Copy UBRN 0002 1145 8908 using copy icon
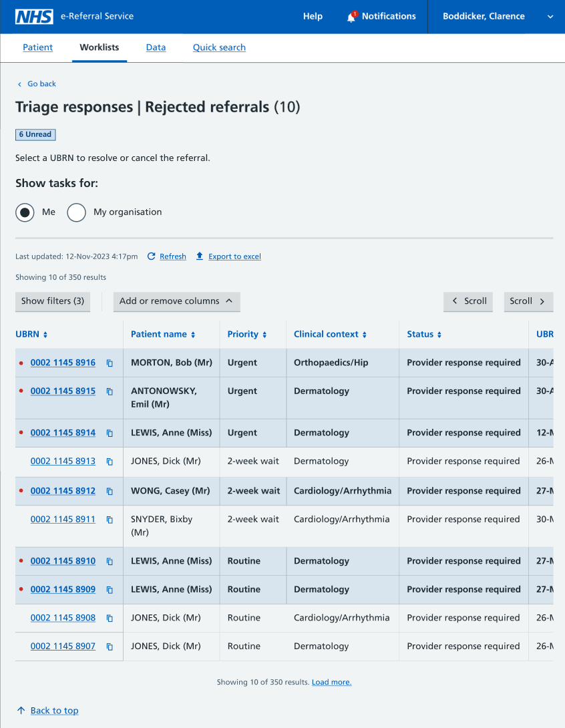The width and height of the screenshot is (565, 728). point(110,618)
